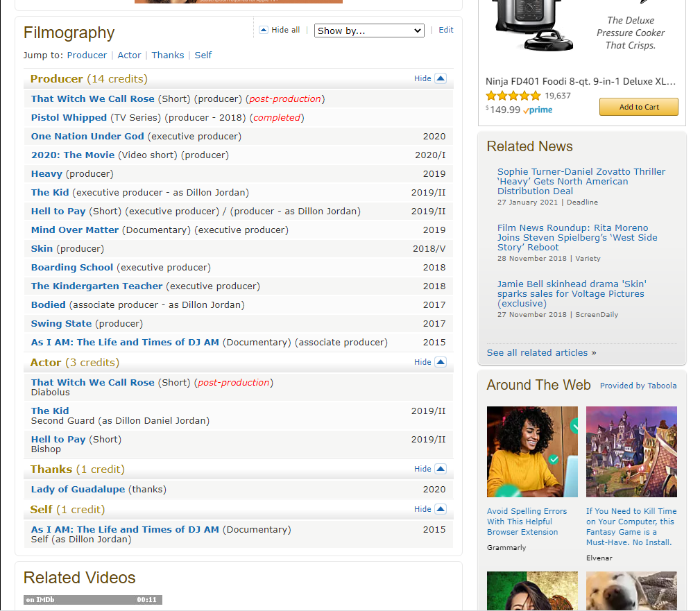Image resolution: width=700 pixels, height=611 pixels.
Task: Click the five-star rating icons
Action: click(513, 96)
